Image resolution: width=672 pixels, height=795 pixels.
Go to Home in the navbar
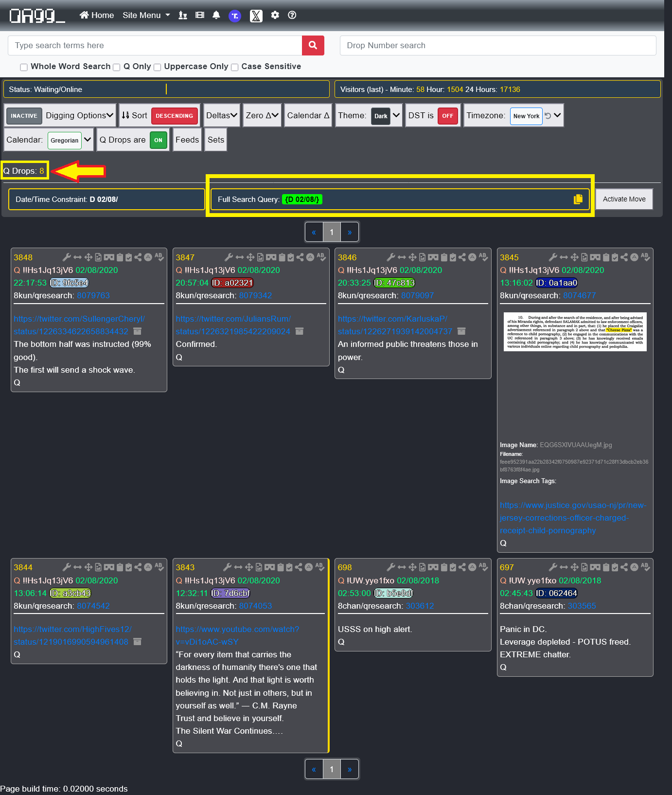coord(97,15)
